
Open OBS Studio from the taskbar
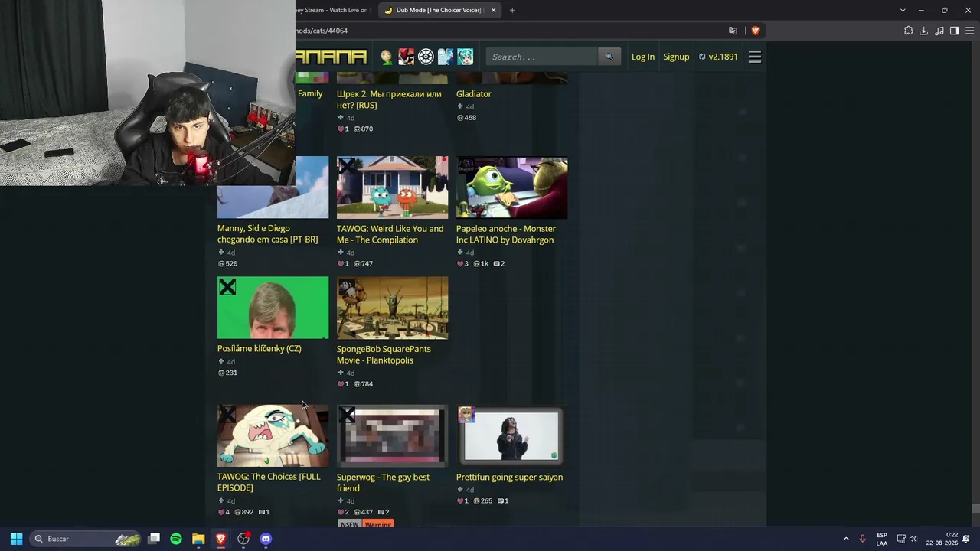click(x=243, y=539)
